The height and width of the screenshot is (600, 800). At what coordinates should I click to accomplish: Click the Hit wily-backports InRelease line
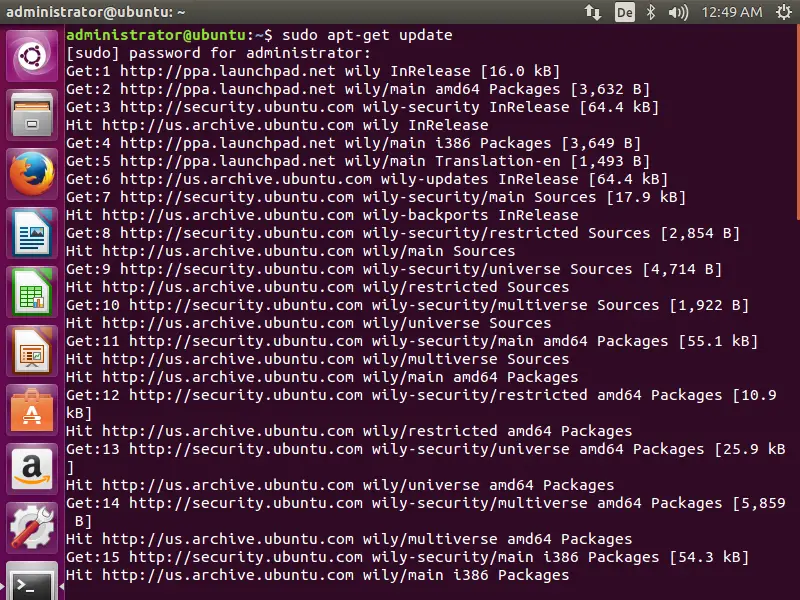(322, 215)
